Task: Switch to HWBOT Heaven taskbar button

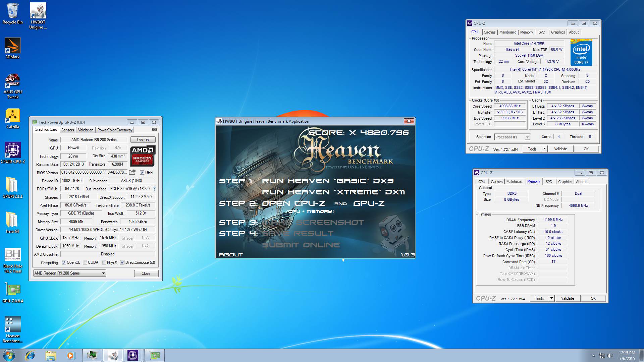Action: 113,355
